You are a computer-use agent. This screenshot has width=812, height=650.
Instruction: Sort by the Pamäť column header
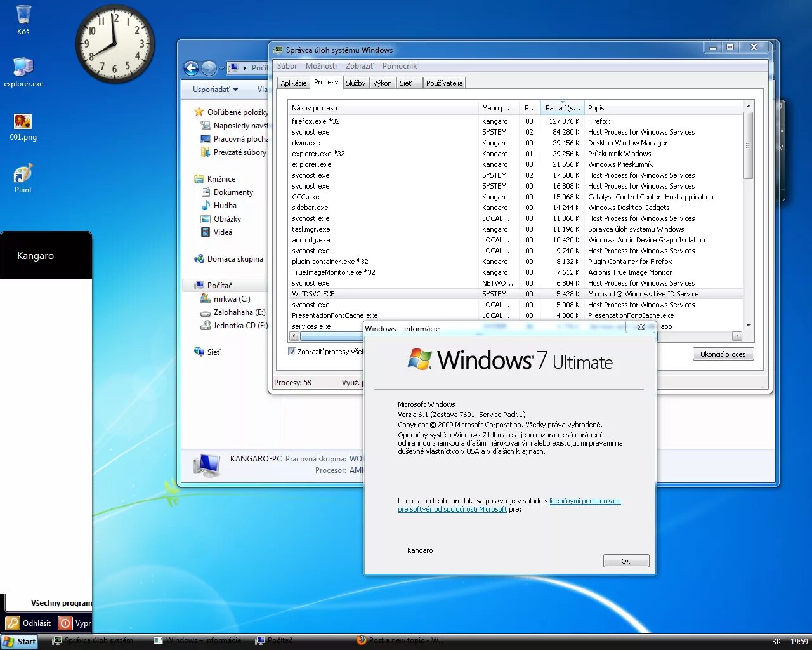click(562, 108)
